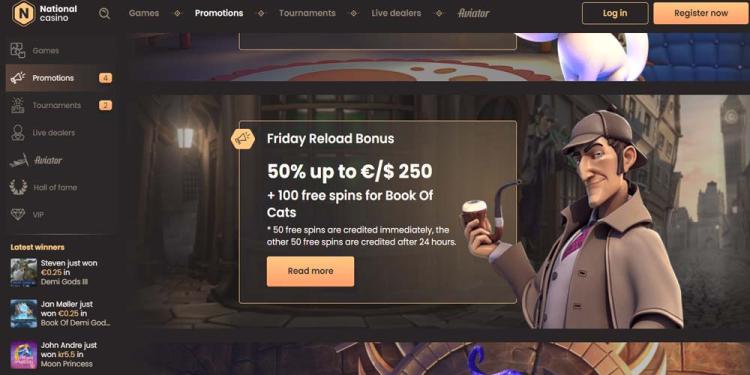Select Tournaments in the top navigation
Screen dimensions: 750x375
pos(307,13)
